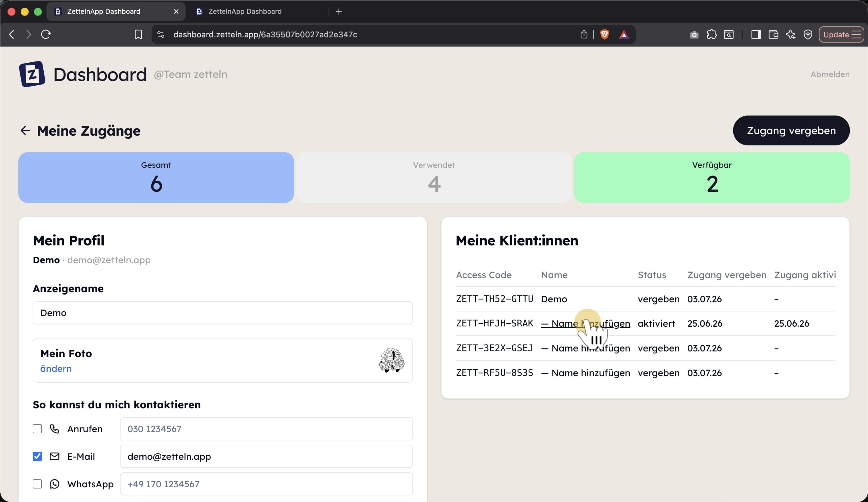Open site settings icon in address bar
868x502 pixels.
tap(161, 34)
